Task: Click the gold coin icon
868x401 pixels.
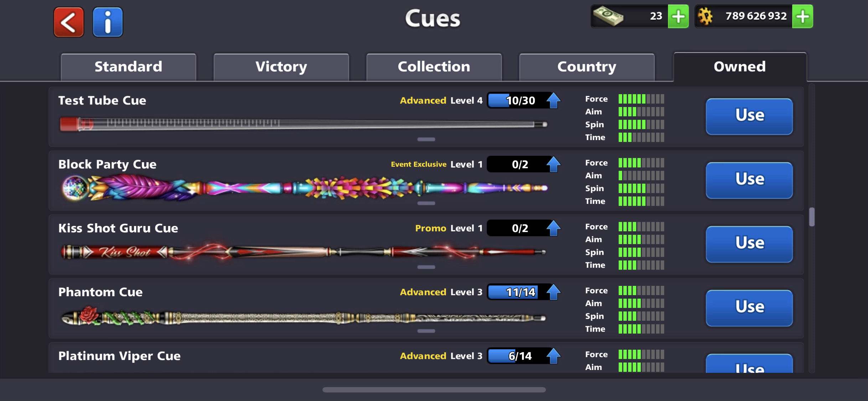Action: (x=705, y=16)
